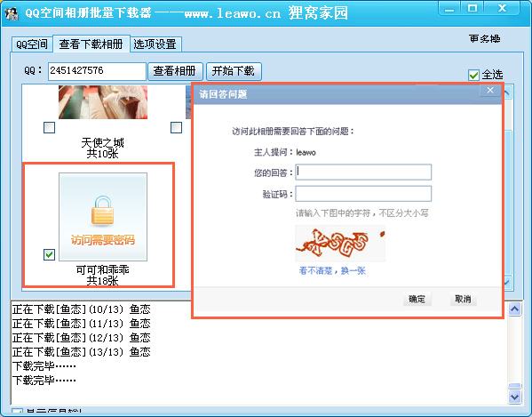Check the second album's checkbox beside the dialog
This screenshot has height=417, width=532.
point(176,128)
